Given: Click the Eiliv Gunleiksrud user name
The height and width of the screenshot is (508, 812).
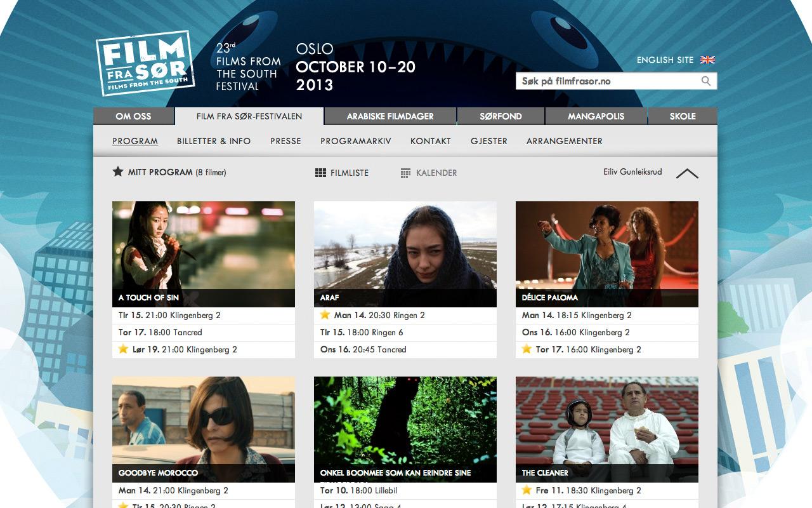Looking at the screenshot, I should coord(632,172).
